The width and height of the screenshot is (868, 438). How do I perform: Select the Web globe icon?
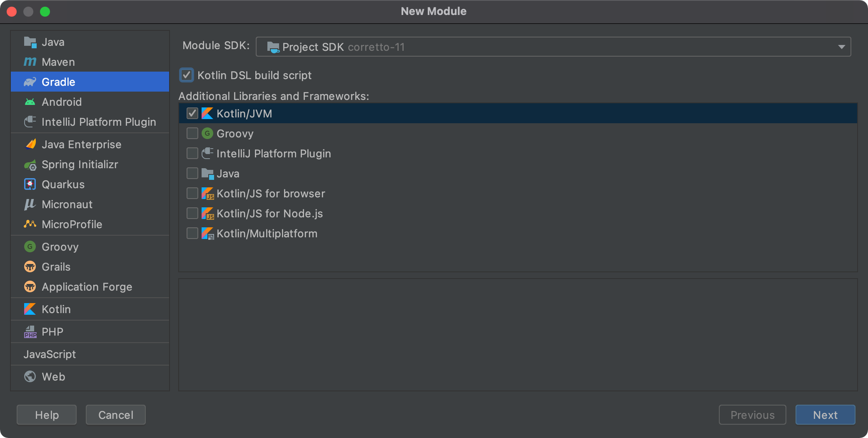[x=30, y=377]
